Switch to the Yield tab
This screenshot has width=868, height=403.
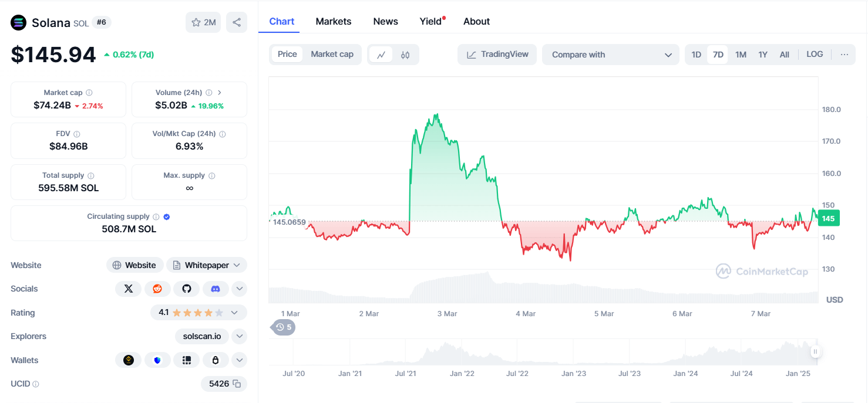tap(431, 21)
